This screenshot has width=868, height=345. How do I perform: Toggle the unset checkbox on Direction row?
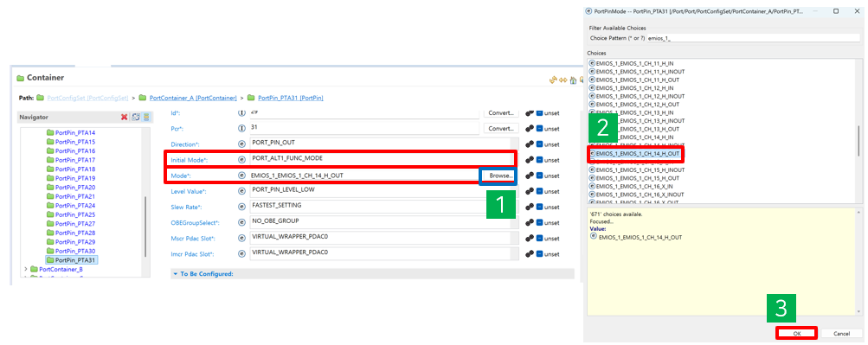540,144
